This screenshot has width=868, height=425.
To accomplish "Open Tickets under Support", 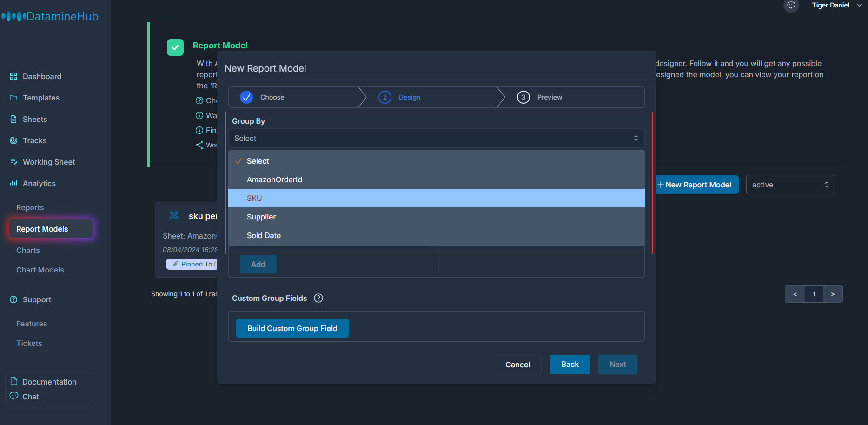I will (29, 343).
